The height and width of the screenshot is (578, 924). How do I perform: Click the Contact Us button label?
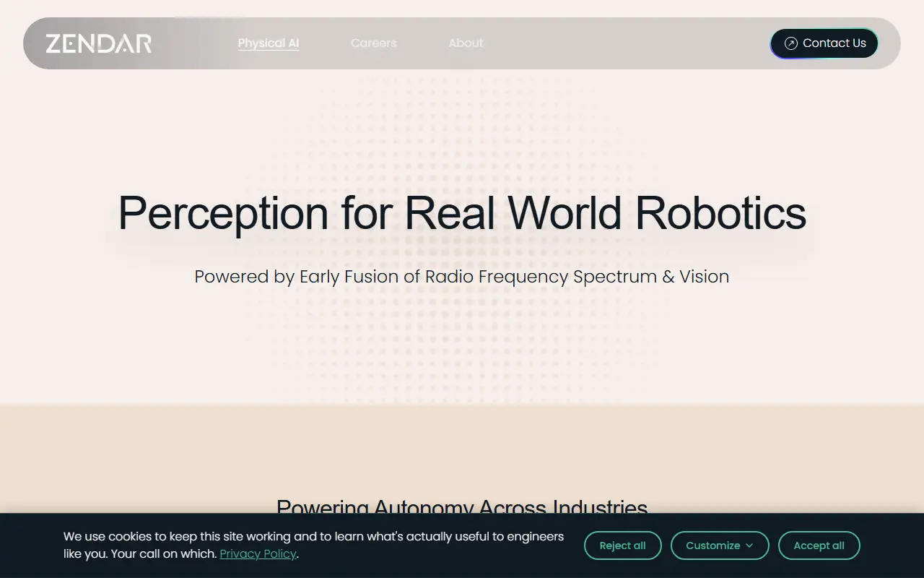(x=834, y=43)
